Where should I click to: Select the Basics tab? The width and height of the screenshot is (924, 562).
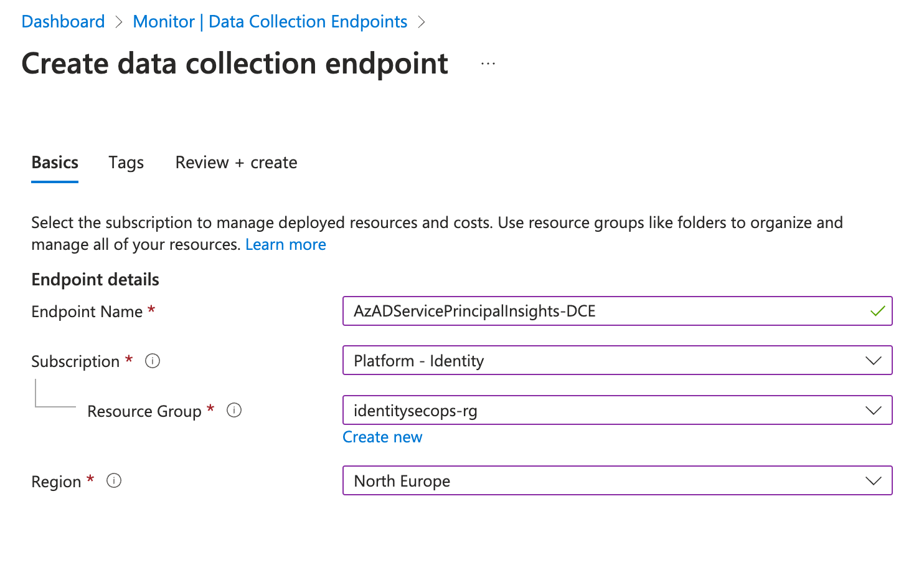[55, 163]
